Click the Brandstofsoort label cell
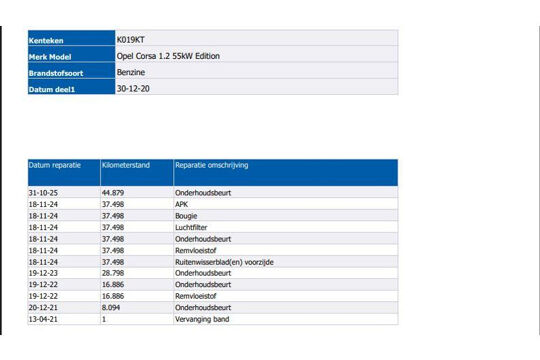This screenshot has width=540, height=360. [71, 71]
